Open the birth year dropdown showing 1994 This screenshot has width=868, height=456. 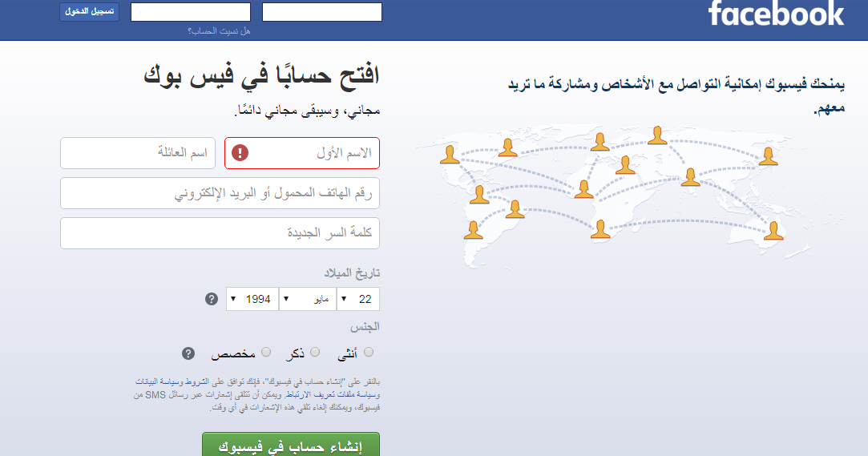[252, 299]
